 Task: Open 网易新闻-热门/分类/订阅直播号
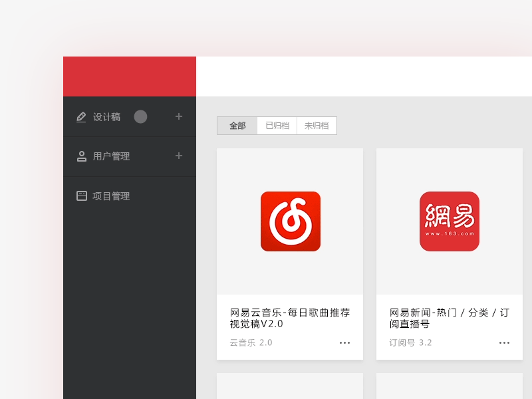448,319
